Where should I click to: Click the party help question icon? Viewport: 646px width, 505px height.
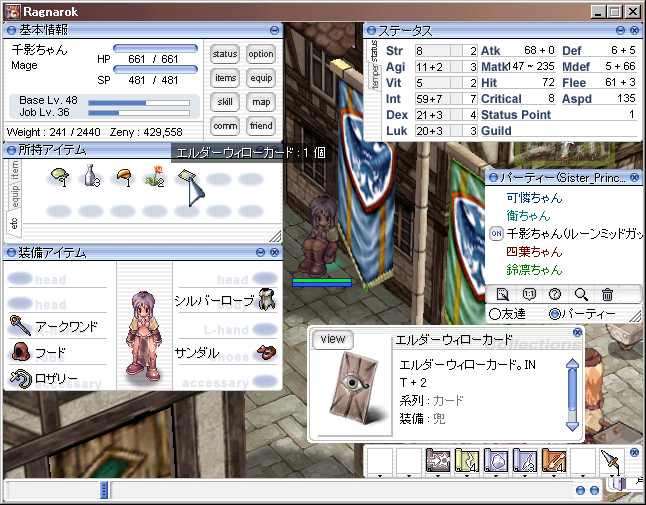(555, 294)
